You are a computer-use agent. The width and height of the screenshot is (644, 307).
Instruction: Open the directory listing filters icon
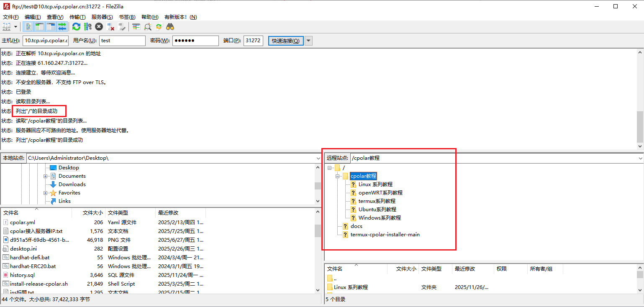136,27
